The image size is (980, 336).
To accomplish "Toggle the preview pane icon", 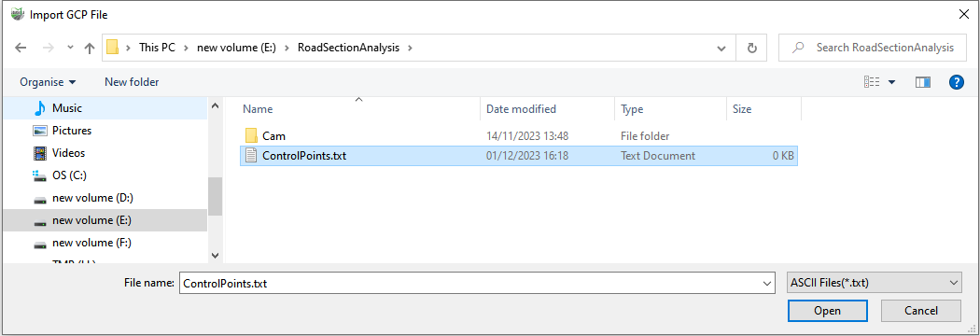I will (x=922, y=82).
